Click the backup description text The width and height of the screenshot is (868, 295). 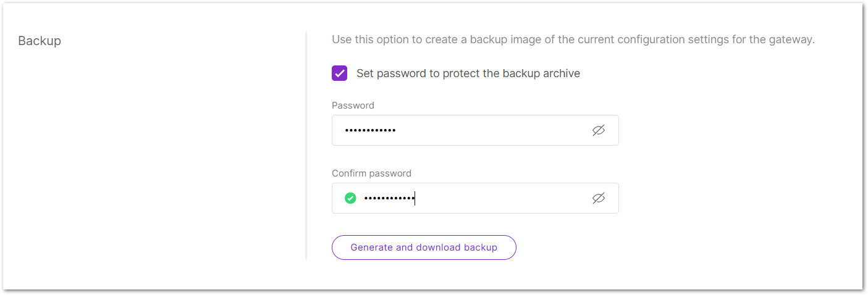click(573, 40)
